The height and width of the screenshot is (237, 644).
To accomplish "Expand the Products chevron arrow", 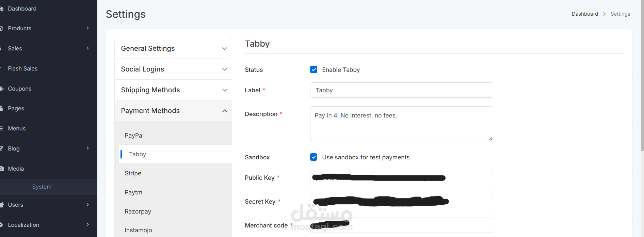I will (87, 28).
